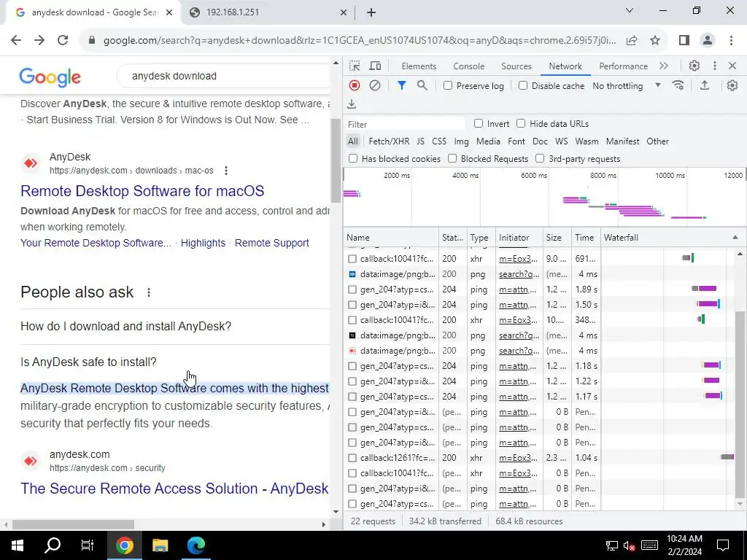Click Google logo

tap(50, 77)
